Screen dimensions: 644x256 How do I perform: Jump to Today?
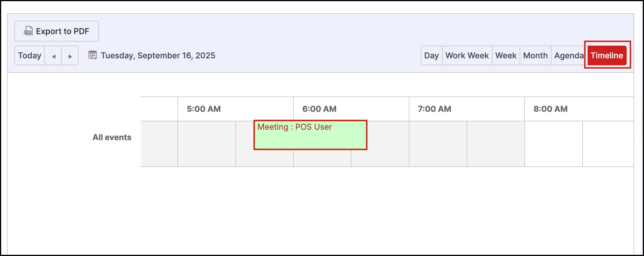click(x=30, y=55)
